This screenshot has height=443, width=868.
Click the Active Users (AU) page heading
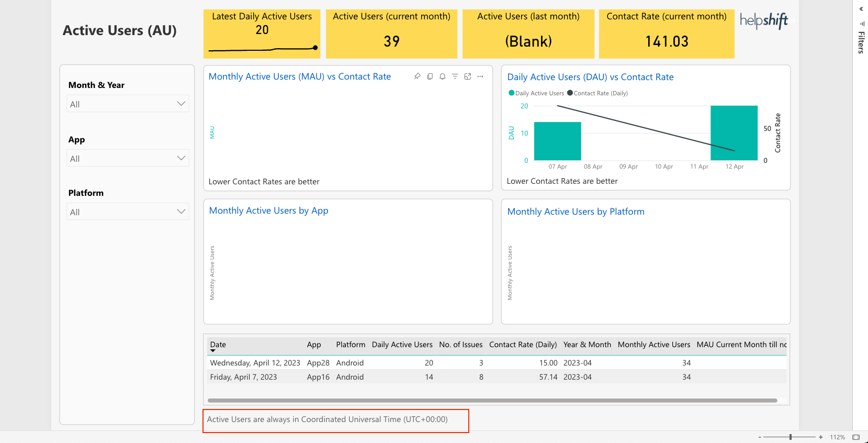coord(120,30)
